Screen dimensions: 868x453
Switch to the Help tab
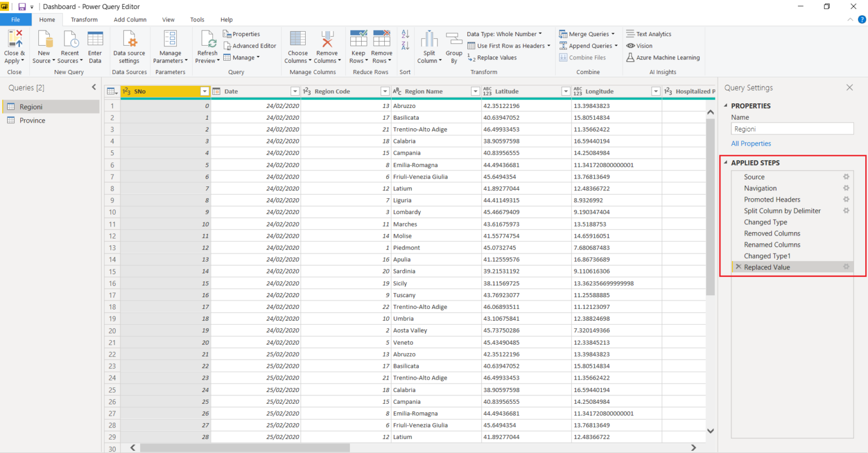click(227, 19)
